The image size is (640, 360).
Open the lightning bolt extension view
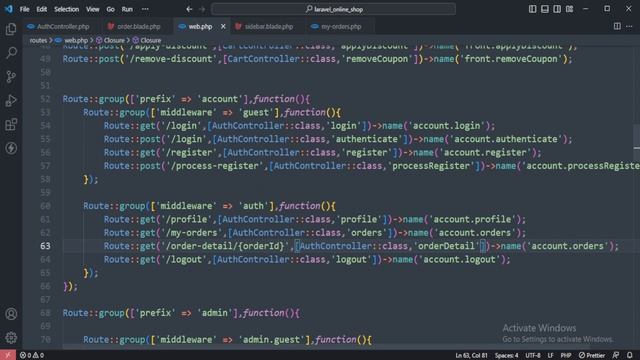click(x=11, y=148)
